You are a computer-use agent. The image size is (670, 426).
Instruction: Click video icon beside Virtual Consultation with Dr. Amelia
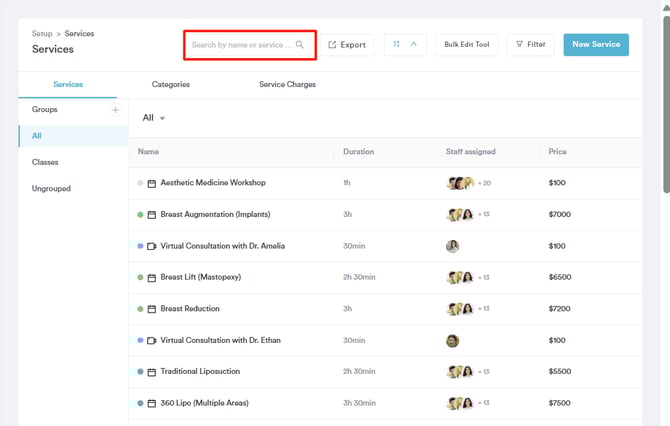click(152, 246)
